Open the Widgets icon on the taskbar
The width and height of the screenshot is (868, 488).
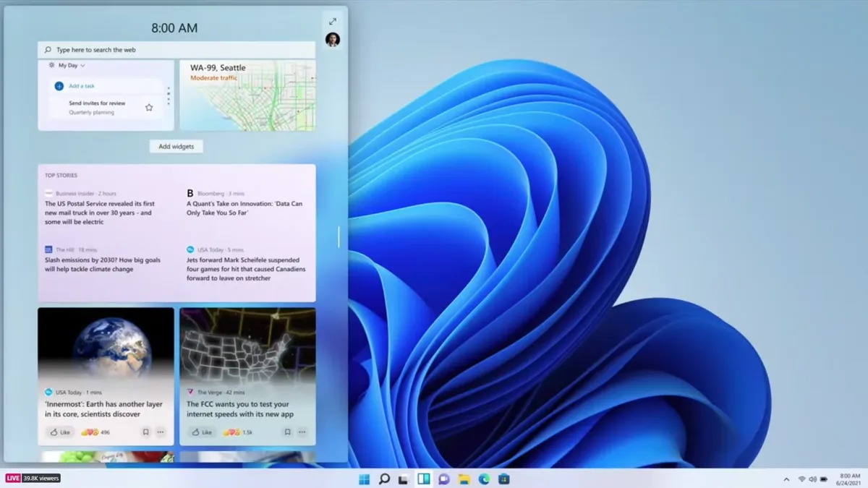424,479
